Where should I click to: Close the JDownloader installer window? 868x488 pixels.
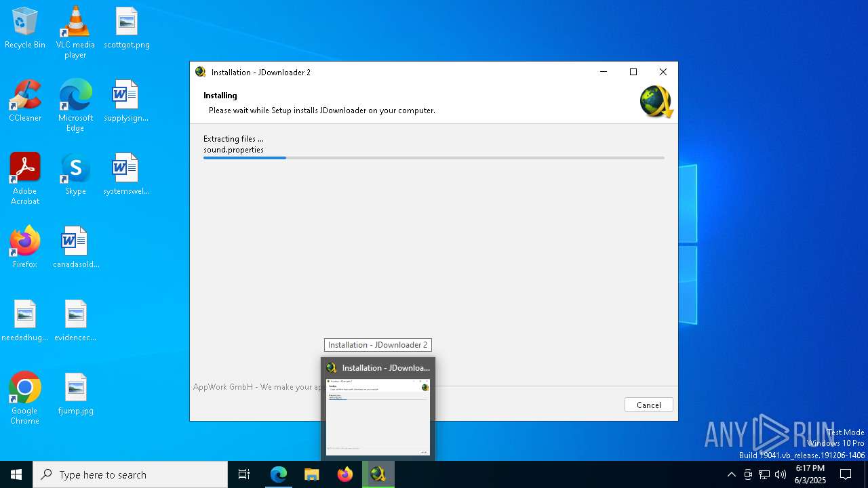point(663,72)
